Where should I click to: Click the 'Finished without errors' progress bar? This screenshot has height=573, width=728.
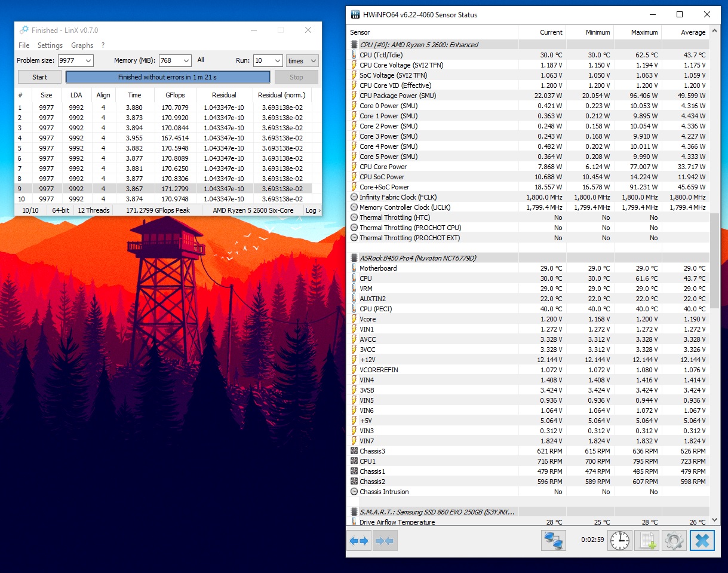pyautogui.click(x=168, y=77)
